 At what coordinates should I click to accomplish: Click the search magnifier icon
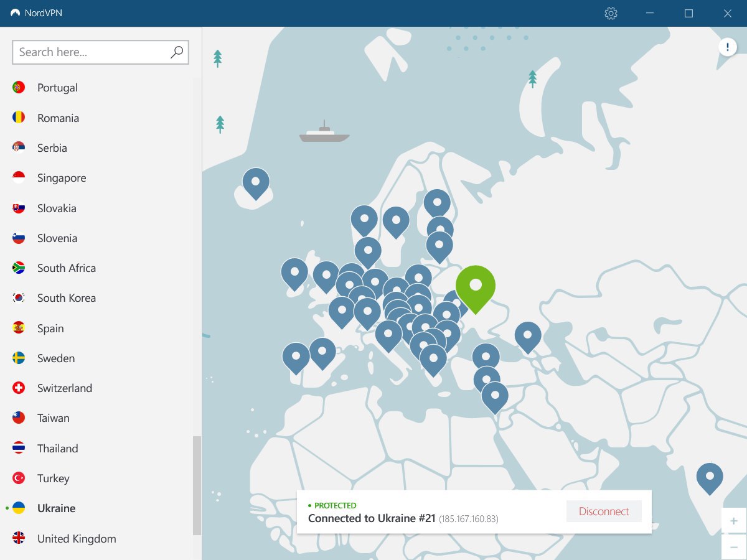click(177, 52)
